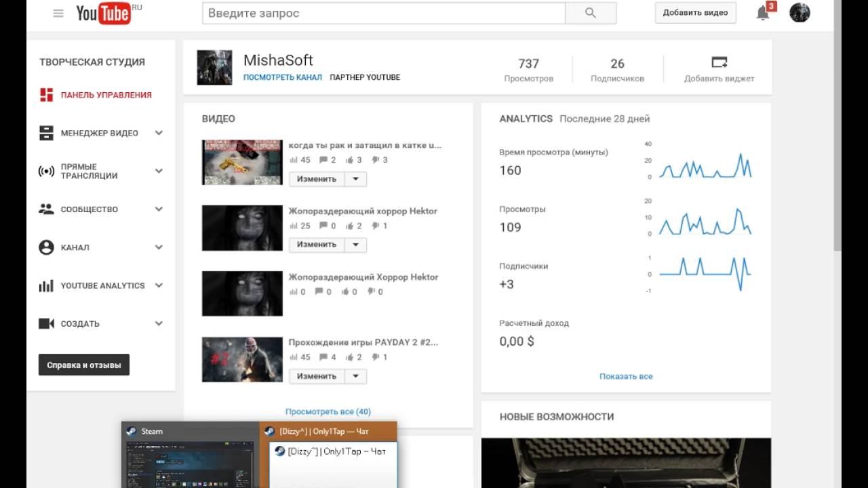Click the Steam icon in Dizzy chat preview title
Viewport: 868px width, 488px height.
tap(270, 431)
